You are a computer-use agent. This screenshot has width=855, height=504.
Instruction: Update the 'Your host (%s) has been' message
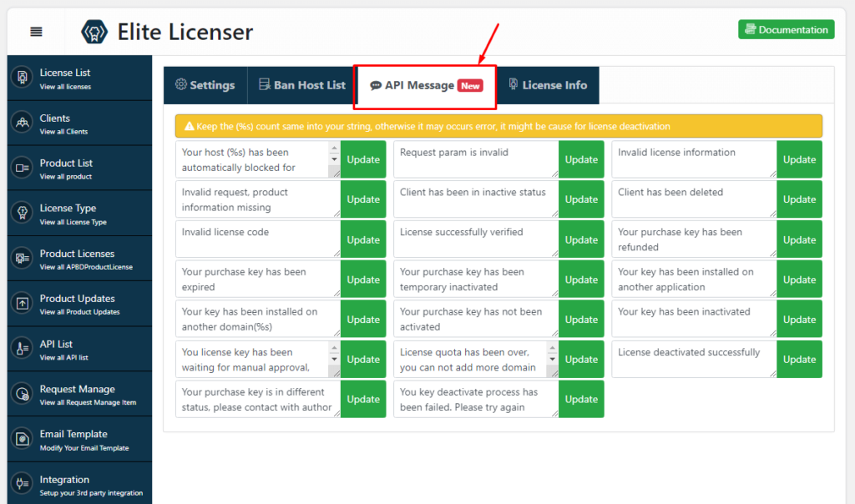(363, 159)
